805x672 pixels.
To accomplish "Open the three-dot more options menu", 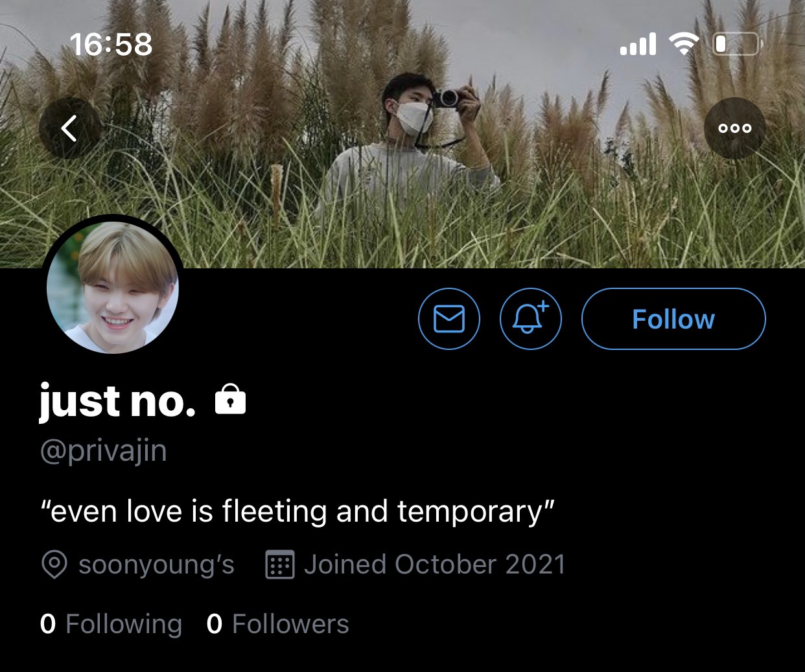I will [x=735, y=128].
